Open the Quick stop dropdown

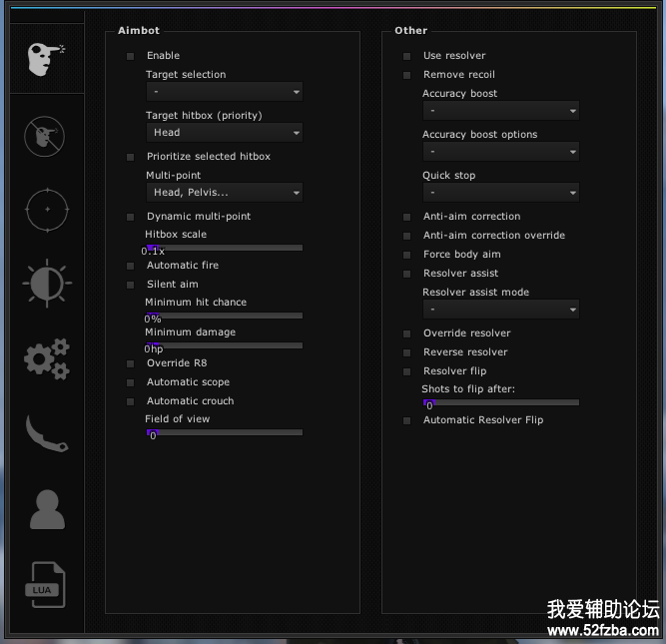(x=500, y=193)
